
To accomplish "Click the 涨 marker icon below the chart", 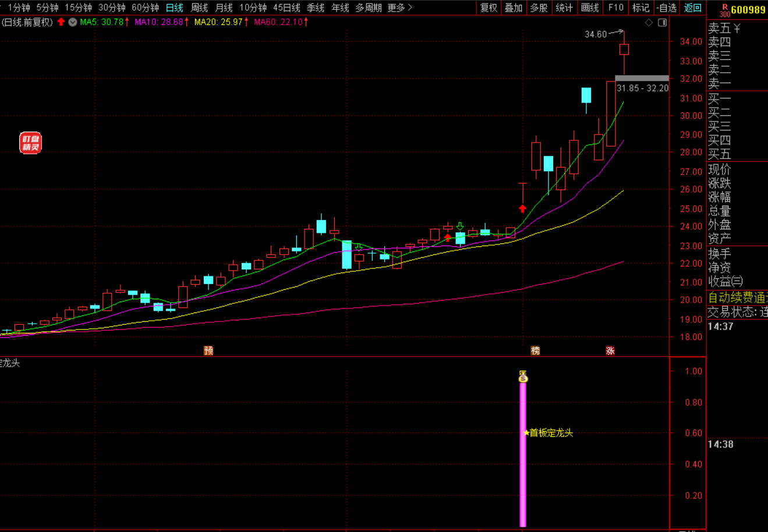I will coord(610,350).
